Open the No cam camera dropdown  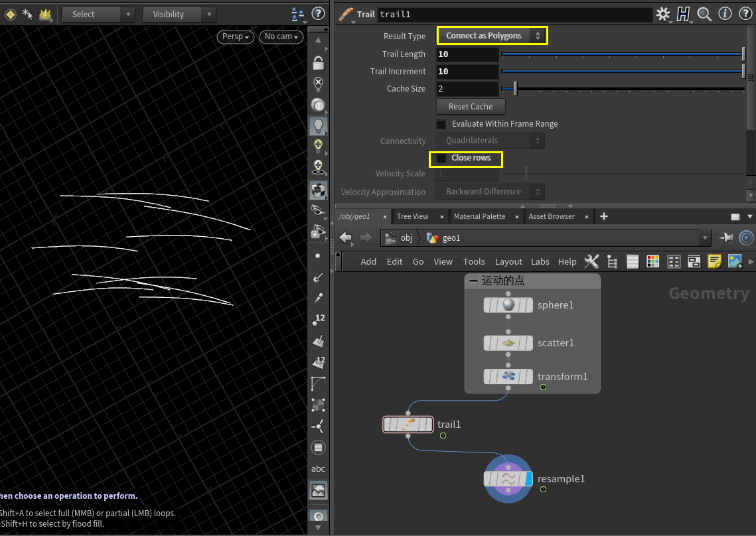(281, 36)
